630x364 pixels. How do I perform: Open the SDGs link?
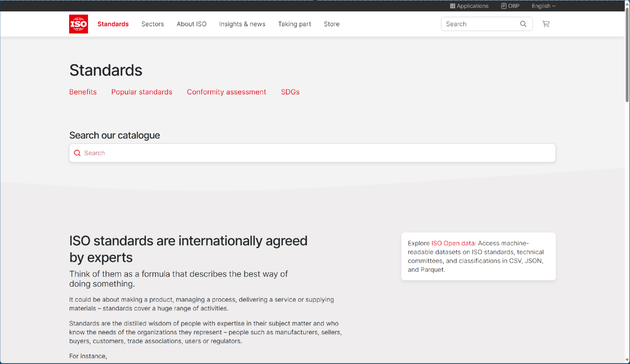pyautogui.click(x=290, y=92)
